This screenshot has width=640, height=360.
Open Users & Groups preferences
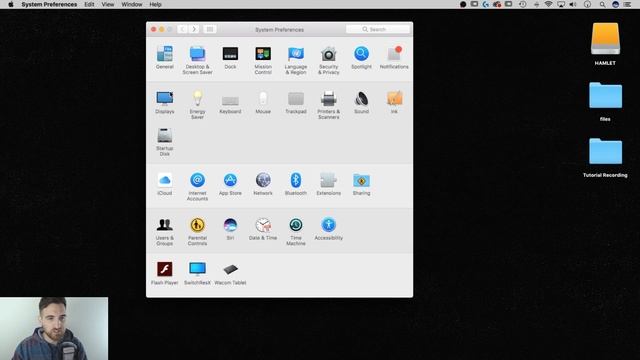point(164,231)
